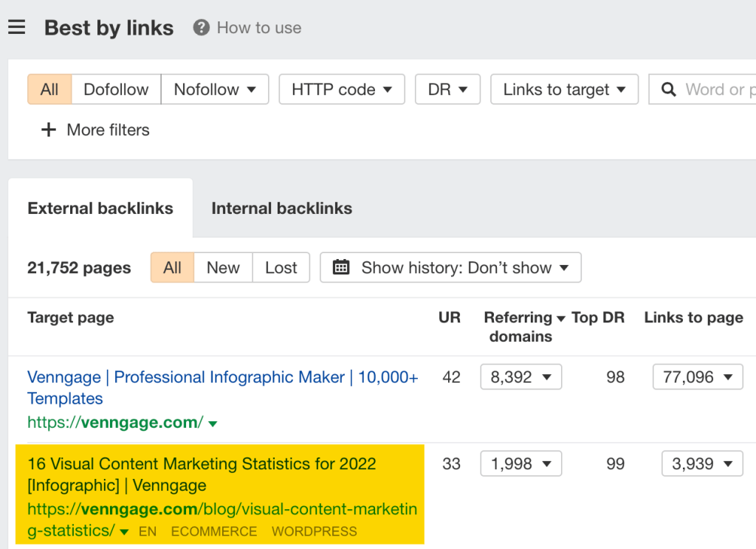Switch to the New backlinks view

222,267
